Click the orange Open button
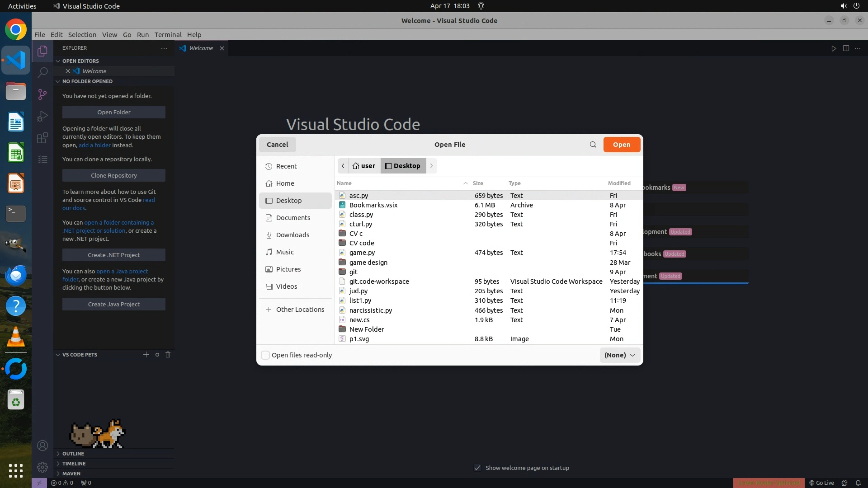The height and width of the screenshot is (488, 868). click(x=621, y=145)
